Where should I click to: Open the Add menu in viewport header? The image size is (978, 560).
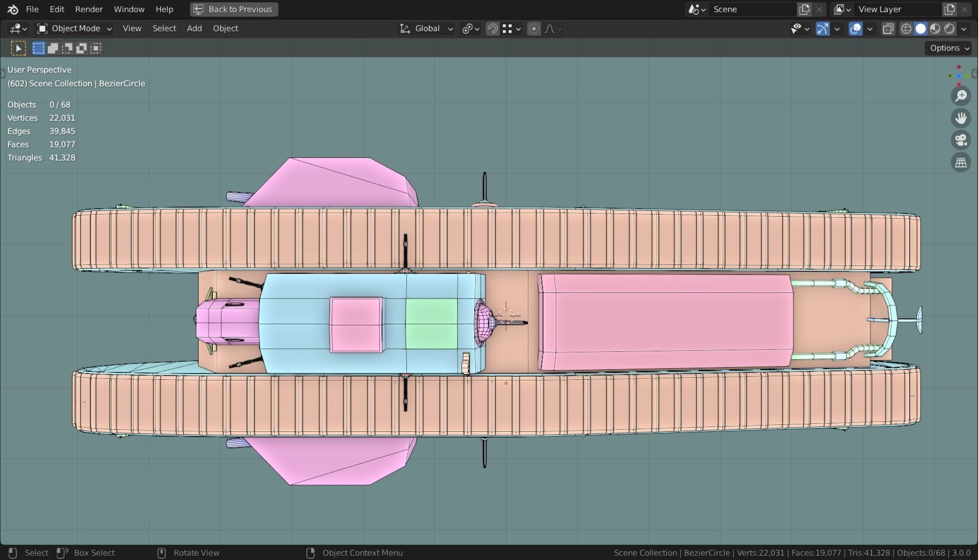[194, 29]
